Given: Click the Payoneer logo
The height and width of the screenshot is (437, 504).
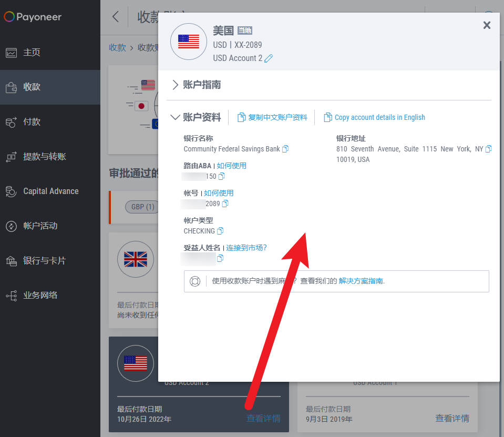Looking at the screenshot, I should pos(33,17).
